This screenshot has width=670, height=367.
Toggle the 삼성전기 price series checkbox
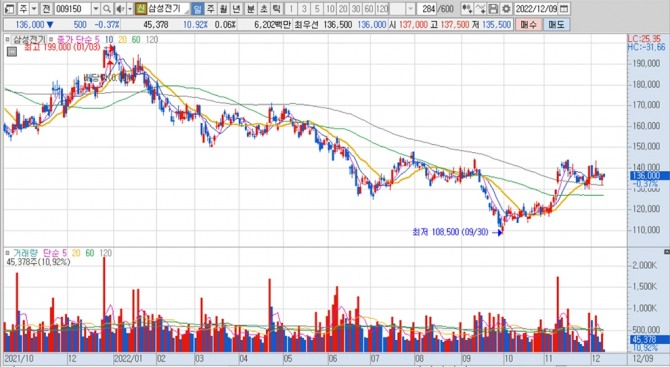coord(7,40)
